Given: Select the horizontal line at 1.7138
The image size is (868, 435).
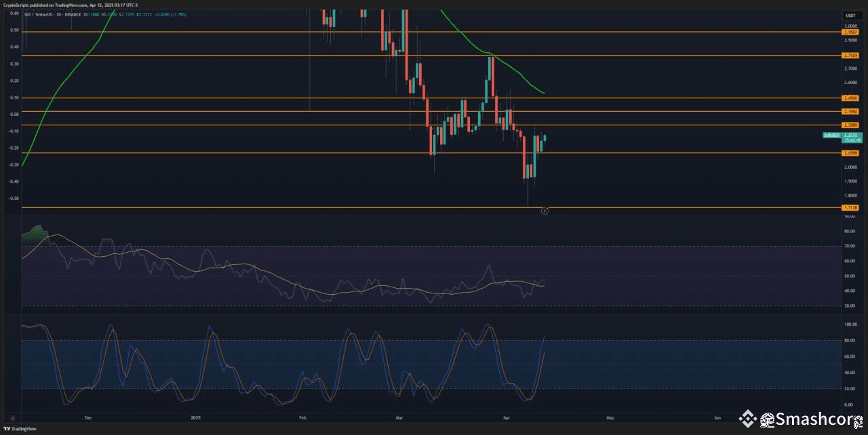Looking at the screenshot, I should click(x=431, y=207).
